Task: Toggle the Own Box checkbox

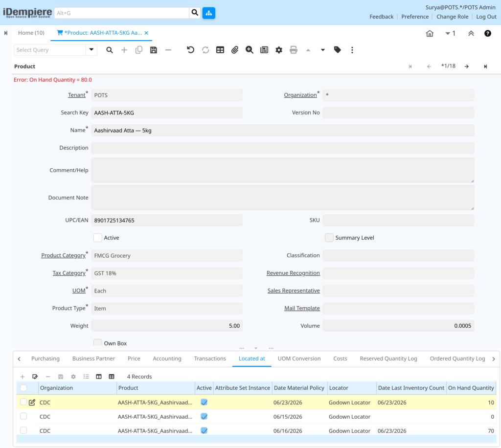Action: click(97, 343)
